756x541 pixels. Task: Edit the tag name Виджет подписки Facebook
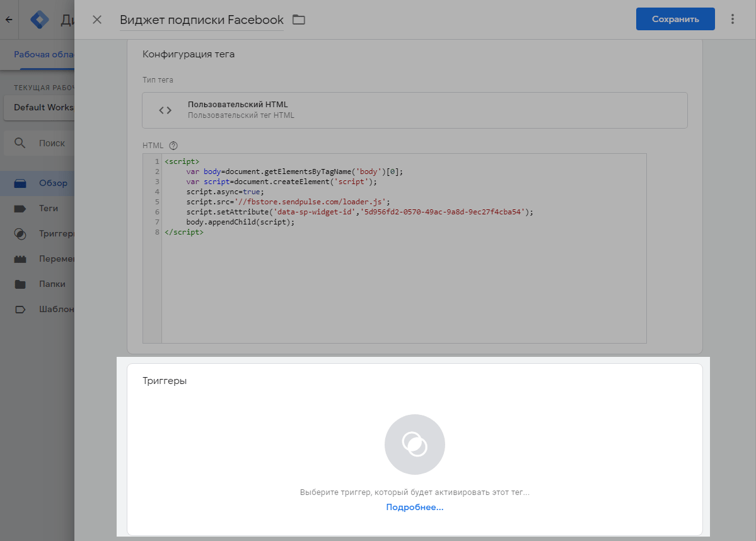[x=202, y=20]
